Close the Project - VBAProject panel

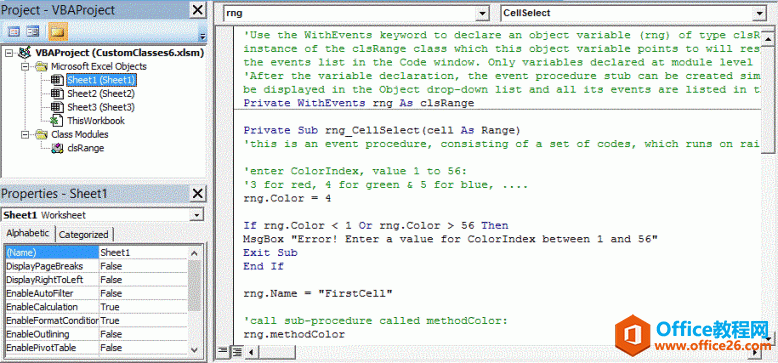197,9
